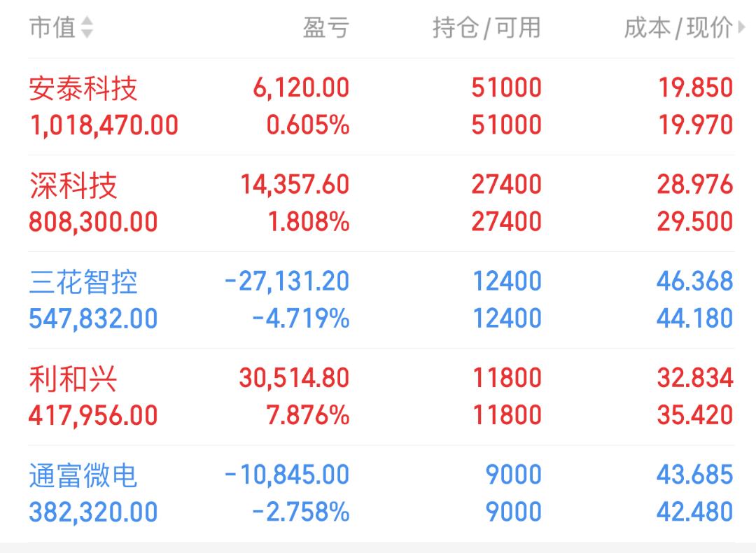Click the 盈亏 column header
This screenshot has width=756, height=553.
(x=326, y=27)
